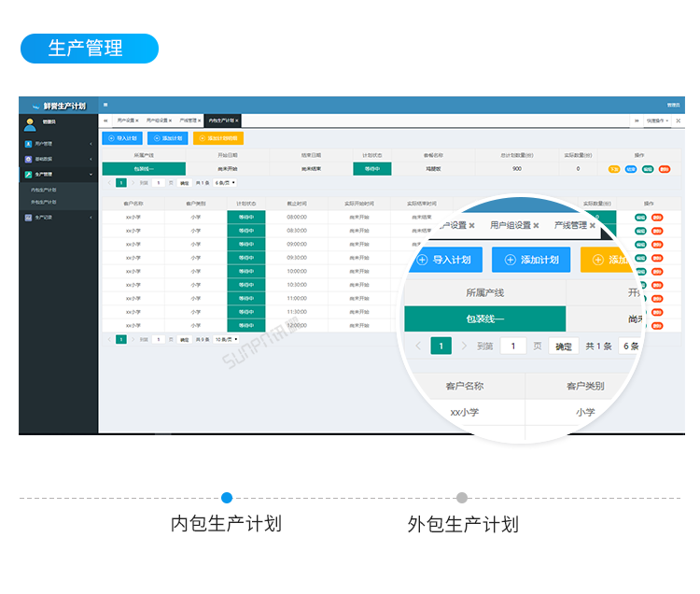
Task: Open the 快捷操作 dropdown
Action: [x=655, y=120]
